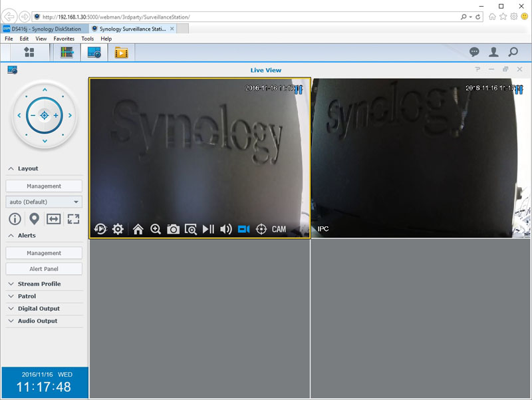Click the Alerts Management button
This screenshot has width=532, height=400.
(44, 253)
